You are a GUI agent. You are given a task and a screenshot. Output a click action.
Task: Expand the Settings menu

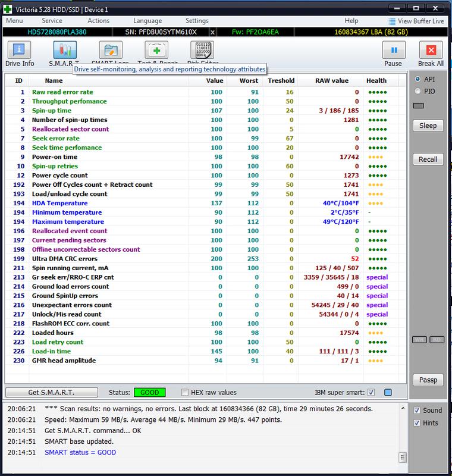[x=197, y=21]
